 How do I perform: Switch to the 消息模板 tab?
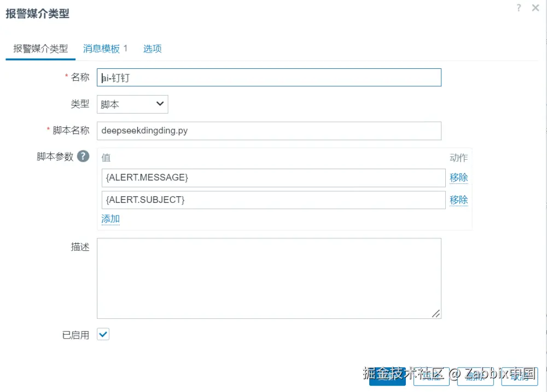(105, 49)
